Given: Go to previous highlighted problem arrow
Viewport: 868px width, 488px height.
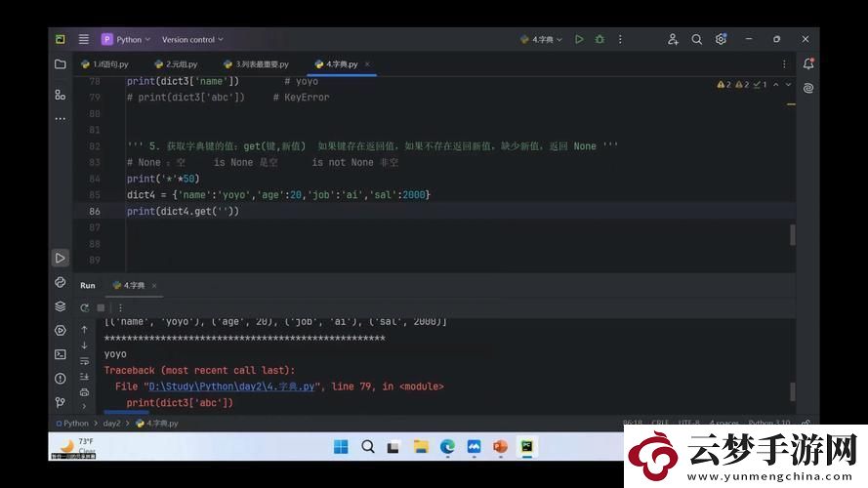Looking at the screenshot, I should coord(776,85).
